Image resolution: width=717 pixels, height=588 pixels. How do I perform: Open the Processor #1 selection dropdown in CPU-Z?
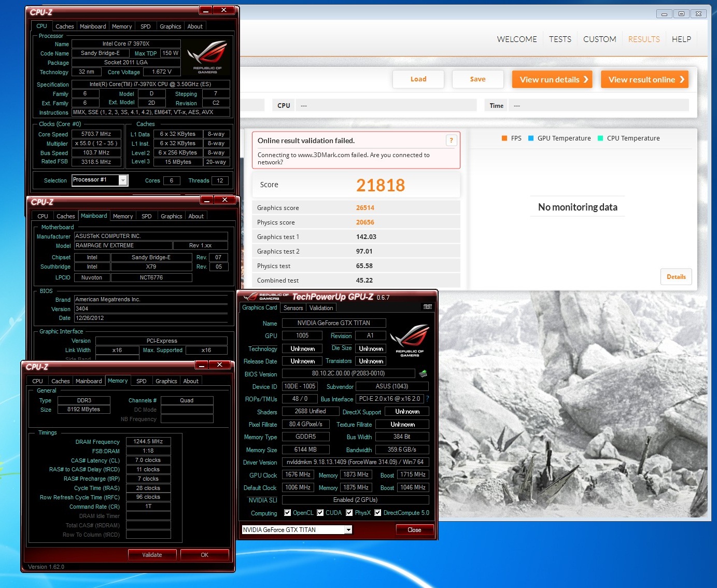[x=123, y=180]
